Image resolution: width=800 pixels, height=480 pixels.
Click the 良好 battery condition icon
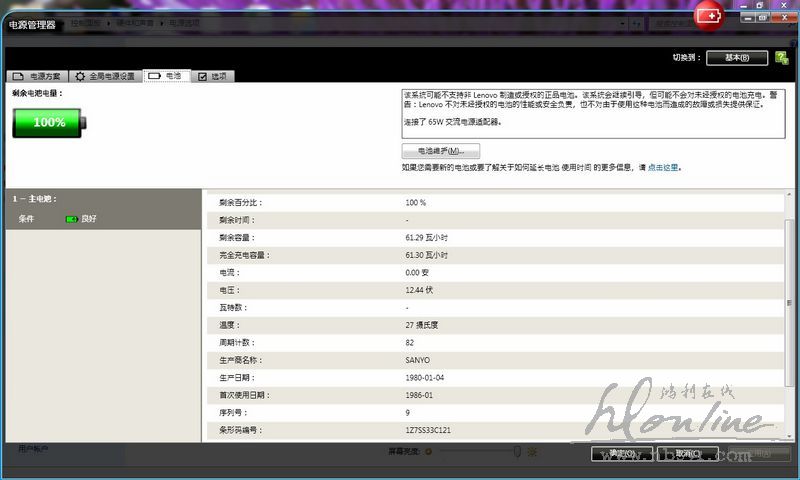pyautogui.click(x=72, y=219)
